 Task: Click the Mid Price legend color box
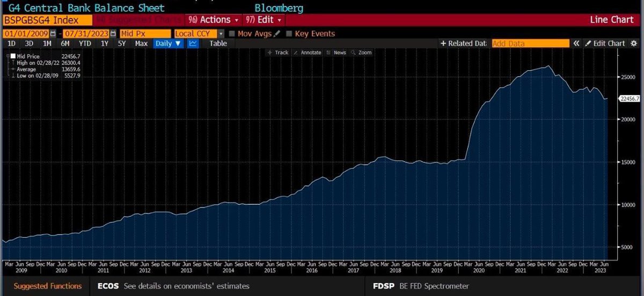point(12,56)
